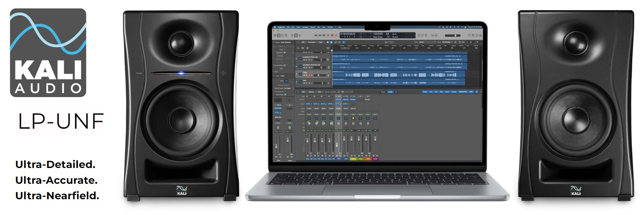Open the mixer Options dropdown
The image size is (644, 215).
[313, 92]
